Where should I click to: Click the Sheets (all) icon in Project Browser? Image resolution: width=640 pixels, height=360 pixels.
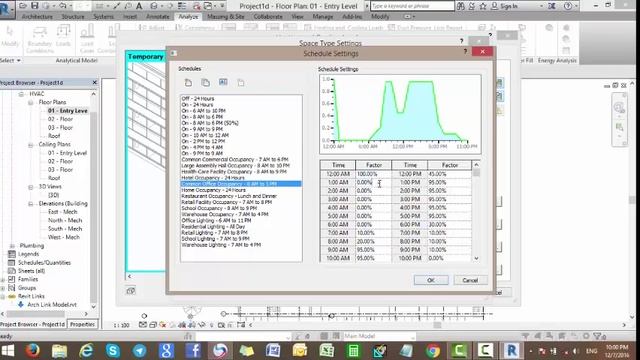point(12,271)
